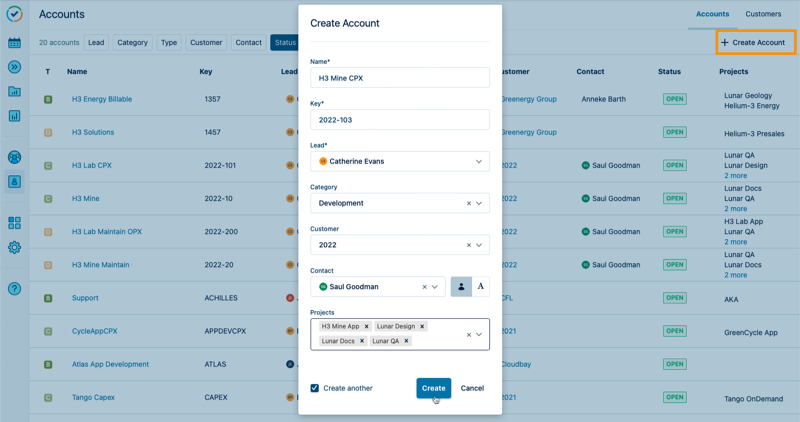Click the Name field containing H3 Mine CPX

[400, 78]
